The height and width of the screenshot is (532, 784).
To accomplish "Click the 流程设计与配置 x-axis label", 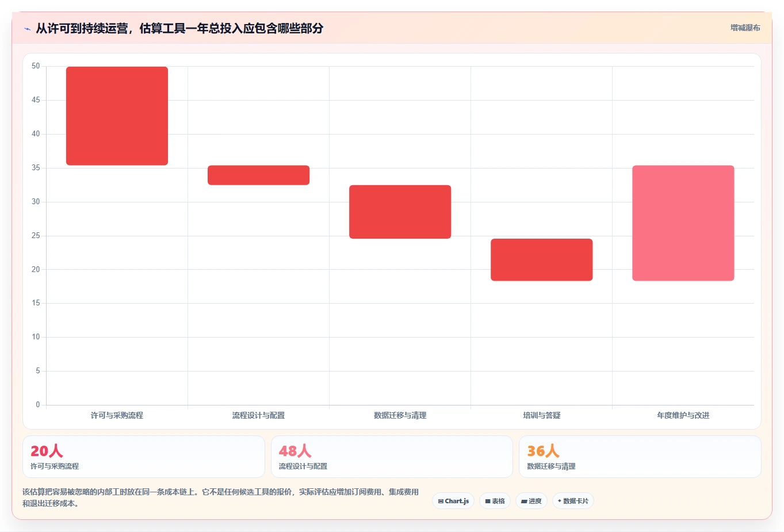I will (258, 415).
